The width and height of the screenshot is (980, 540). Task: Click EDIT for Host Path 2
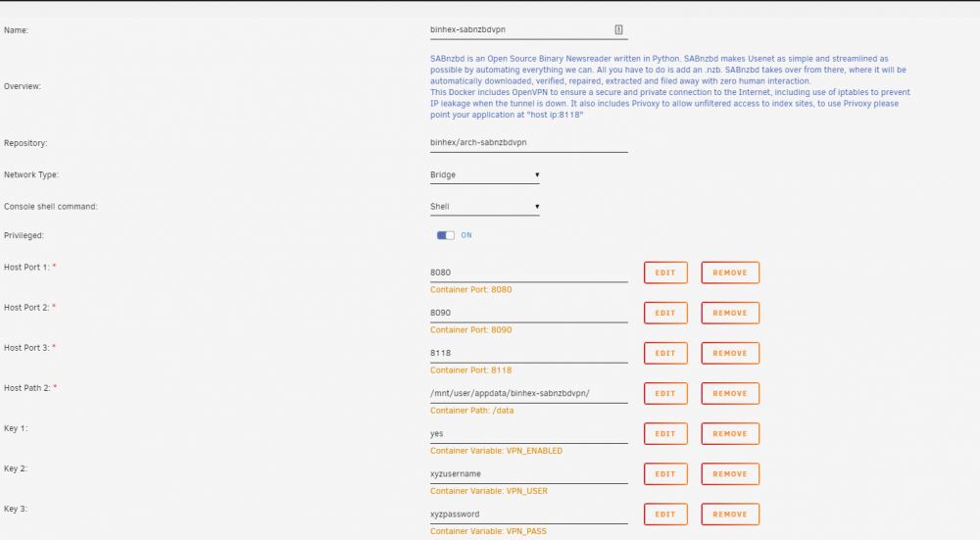click(665, 394)
